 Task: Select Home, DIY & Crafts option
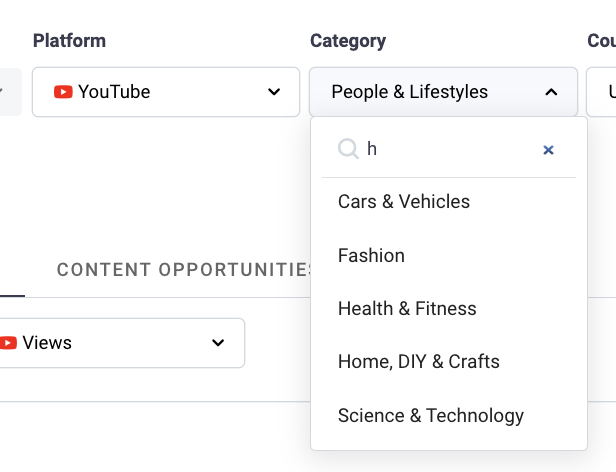(419, 362)
